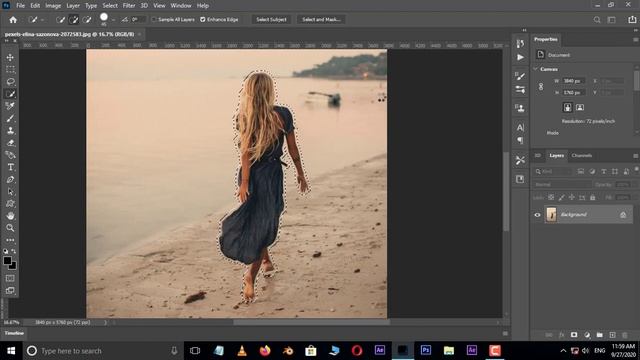
Task: Set canvas orientation to landscape
Action: (580, 107)
